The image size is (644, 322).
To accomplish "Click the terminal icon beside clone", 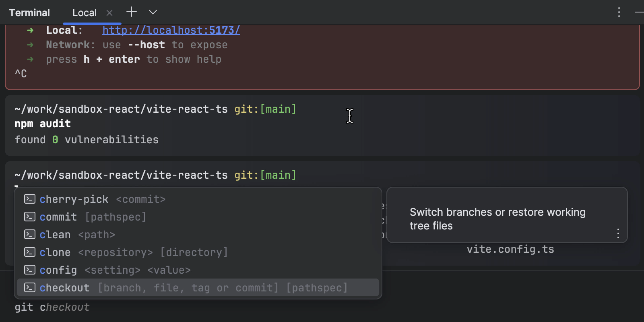I will pyautogui.click(x=30, y=252).
